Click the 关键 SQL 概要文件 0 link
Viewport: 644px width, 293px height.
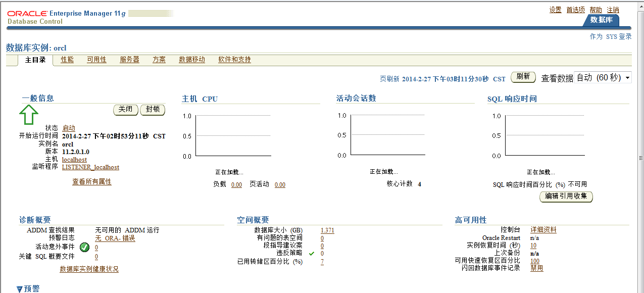pyautogui.click(x=96, y=257)
